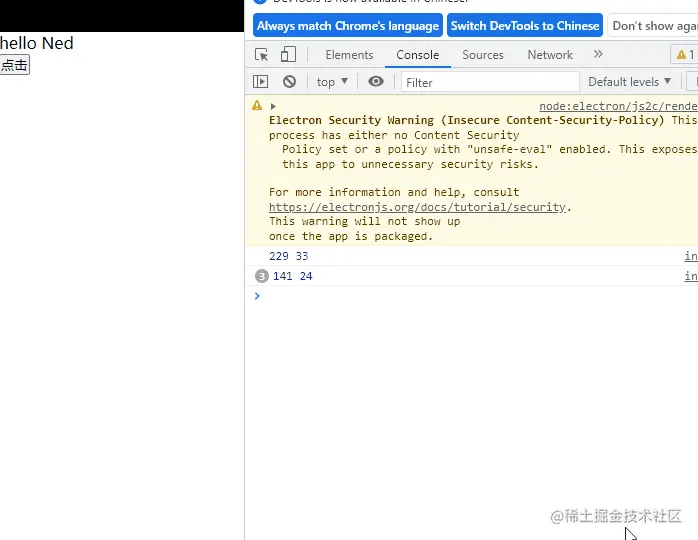Select the Console tab

tap(418, 55)
